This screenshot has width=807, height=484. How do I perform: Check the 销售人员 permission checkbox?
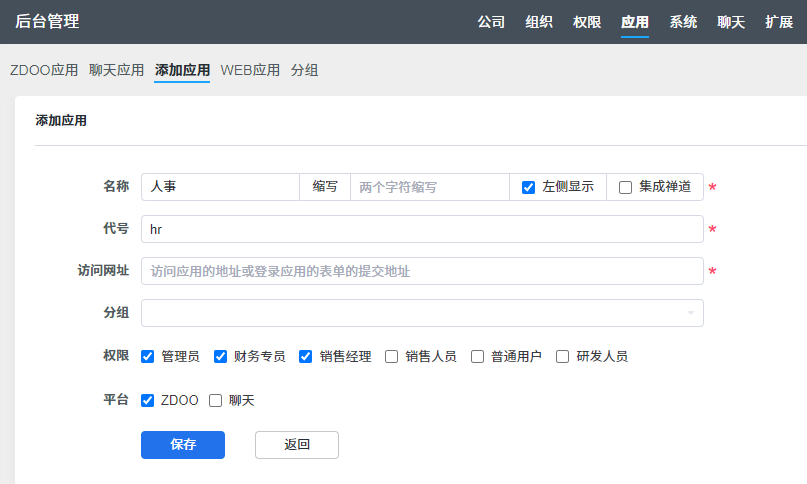pos(392,356)
